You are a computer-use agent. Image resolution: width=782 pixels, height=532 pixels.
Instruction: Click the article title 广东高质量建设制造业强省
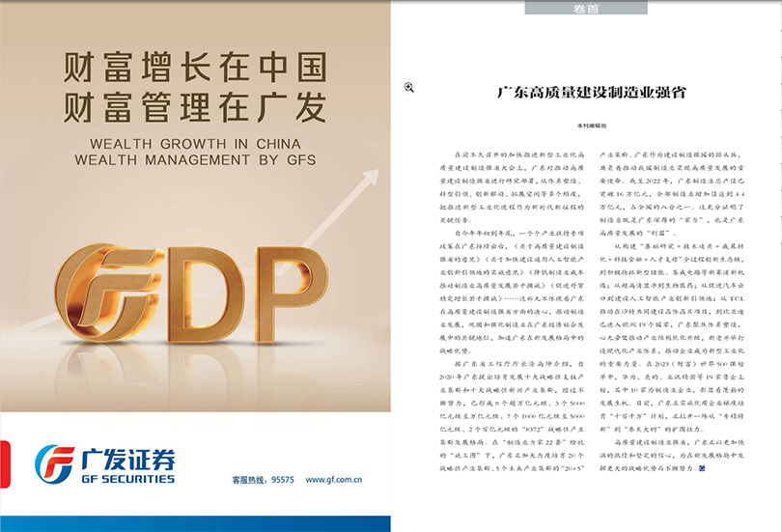click(592, 93)
